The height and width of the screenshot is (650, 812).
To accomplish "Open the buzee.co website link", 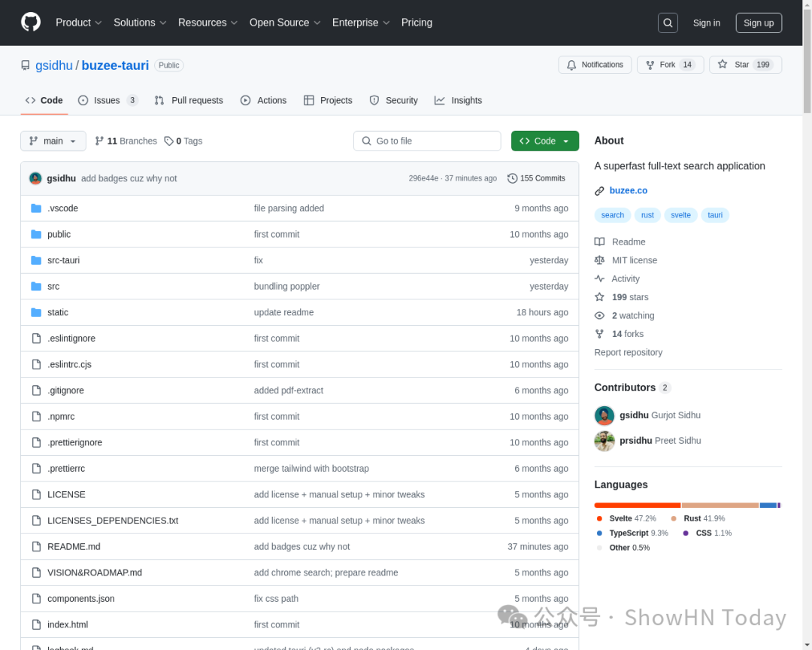I will tap(628, 191).
